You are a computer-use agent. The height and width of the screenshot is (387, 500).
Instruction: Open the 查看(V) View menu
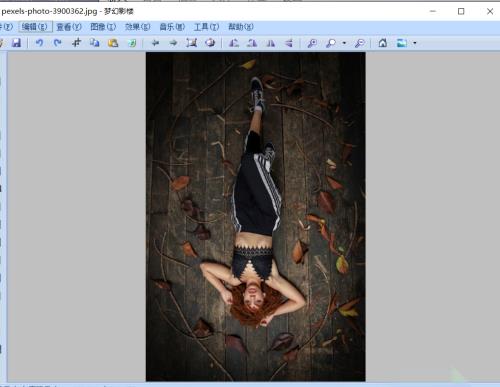(69, 27)
